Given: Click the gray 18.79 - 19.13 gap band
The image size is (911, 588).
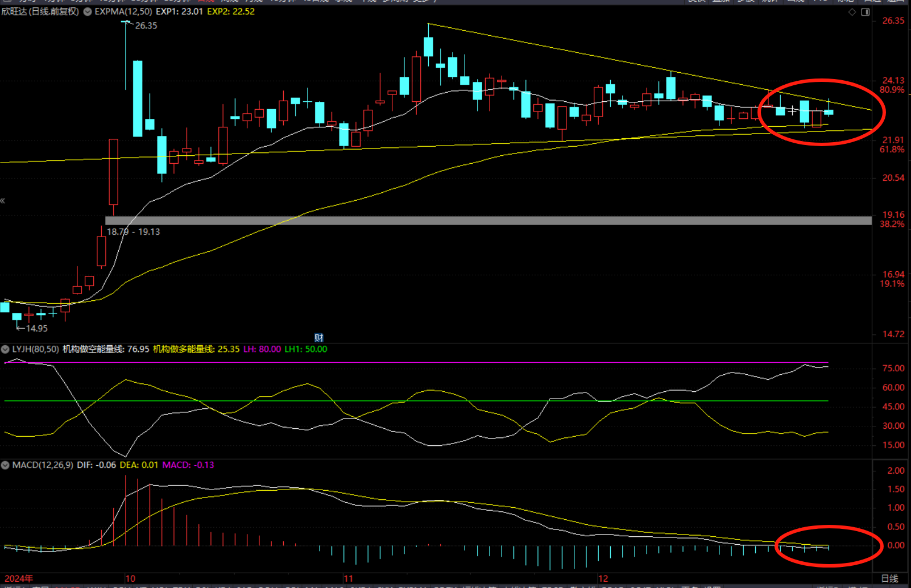Looking at the screenshot, I should pos(488,221).
